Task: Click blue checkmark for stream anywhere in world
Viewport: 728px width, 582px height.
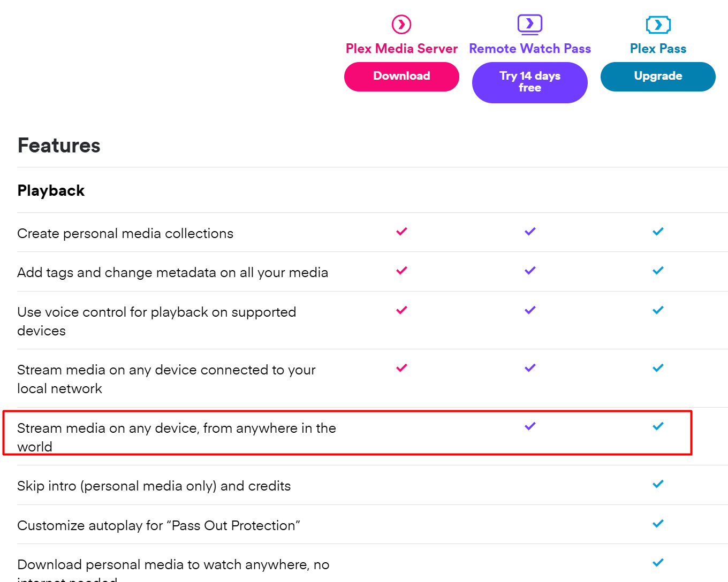Action: 658,426
